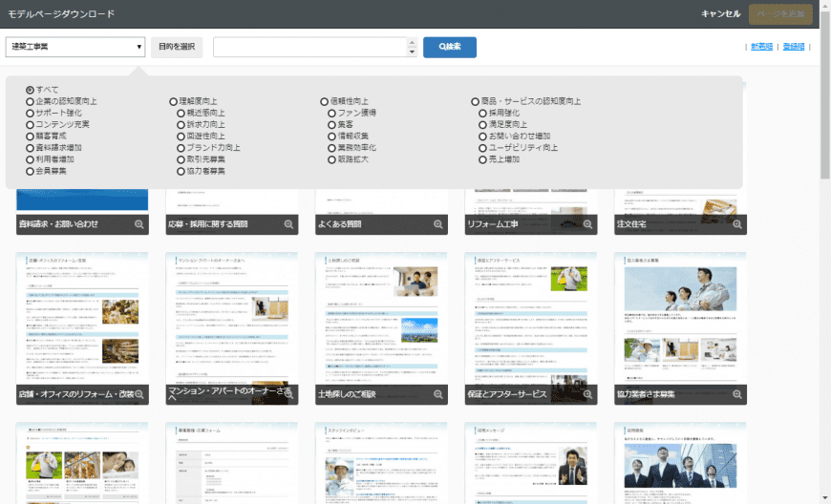This screenshot has width=831, height=504.
Task: Choose ファン獲得 purpose
Action: [331, 114]
